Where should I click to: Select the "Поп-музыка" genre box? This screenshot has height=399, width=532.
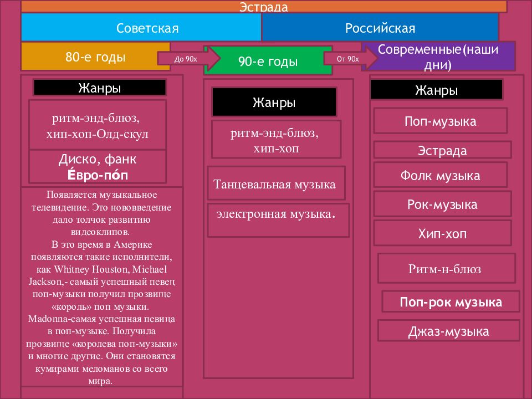point(441,121)
